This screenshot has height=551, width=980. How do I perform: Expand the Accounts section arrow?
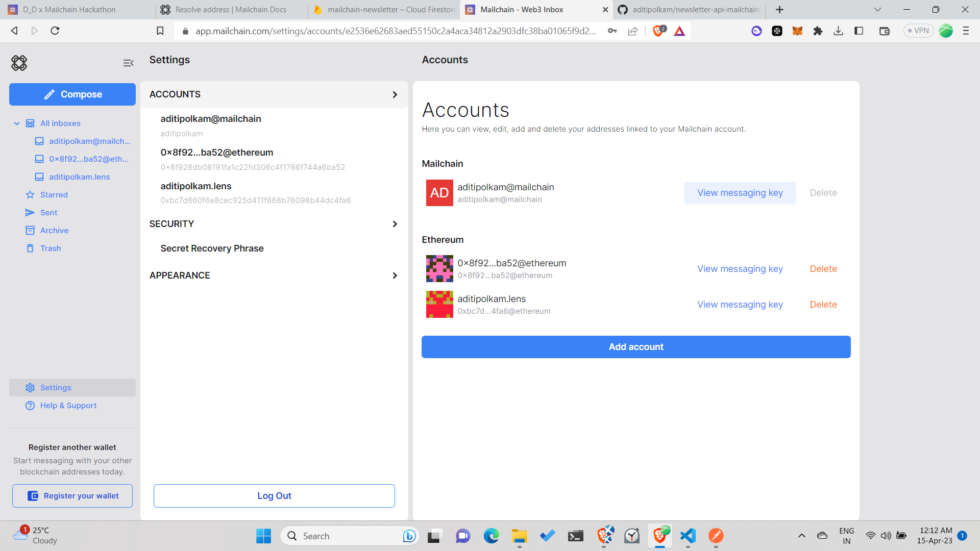(395, 94)
